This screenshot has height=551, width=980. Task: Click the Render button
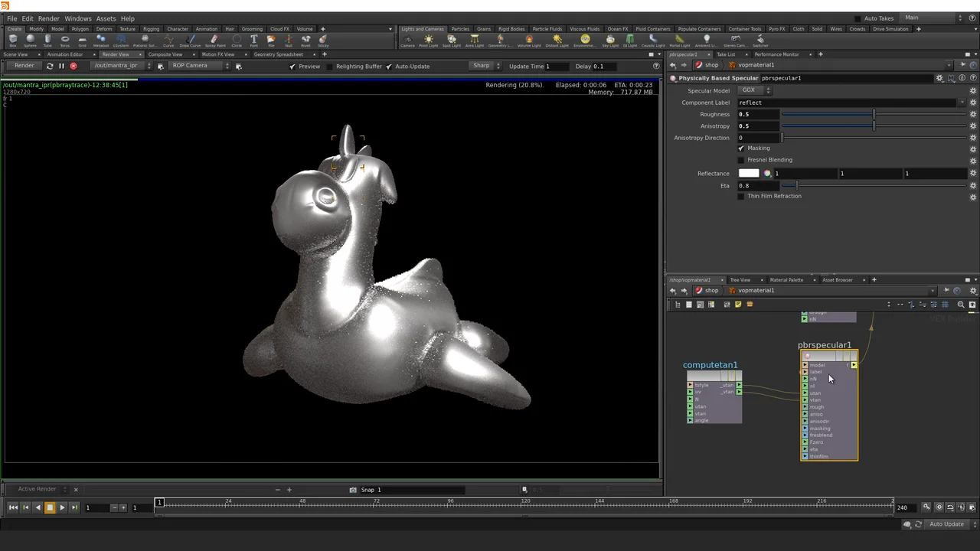click(x=24, y=66)
